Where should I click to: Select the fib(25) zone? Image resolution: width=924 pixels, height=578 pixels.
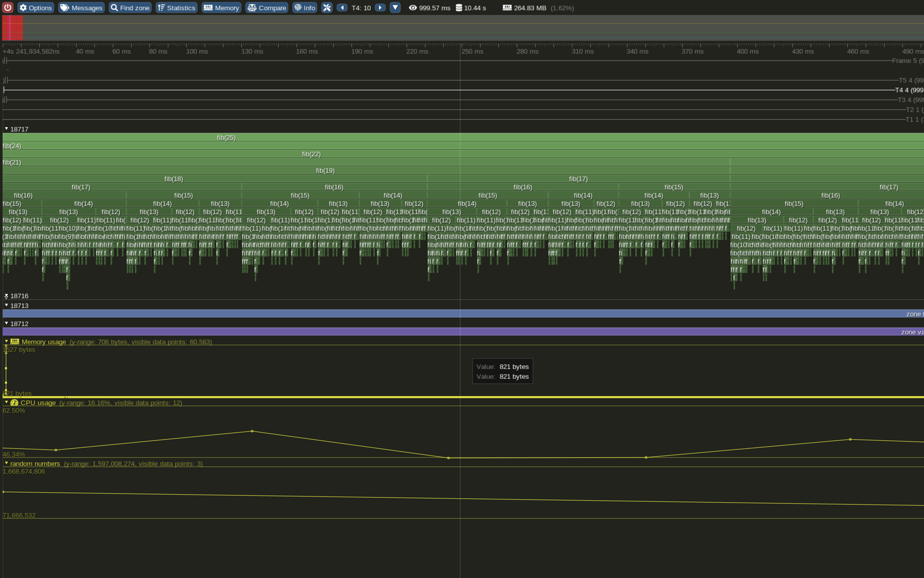463,137
